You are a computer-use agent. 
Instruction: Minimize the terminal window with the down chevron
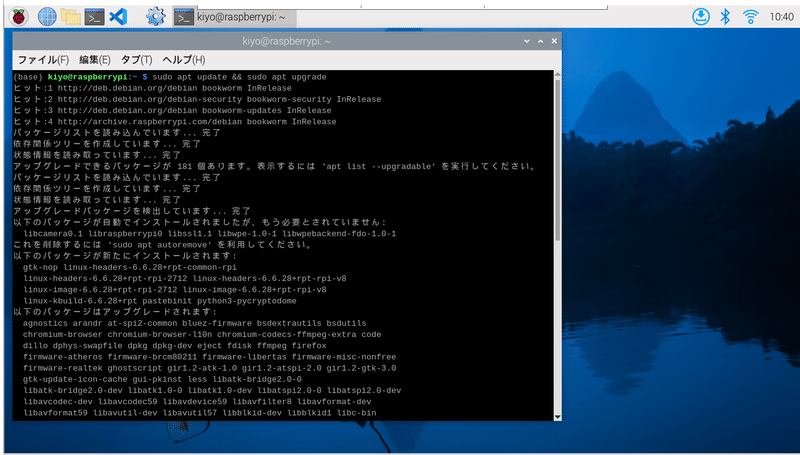tap(527, 41)
